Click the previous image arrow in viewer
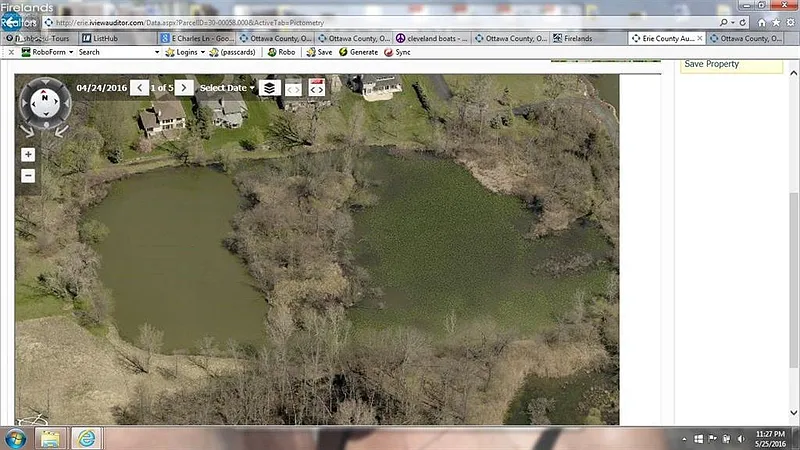 (x=140, y=88)
